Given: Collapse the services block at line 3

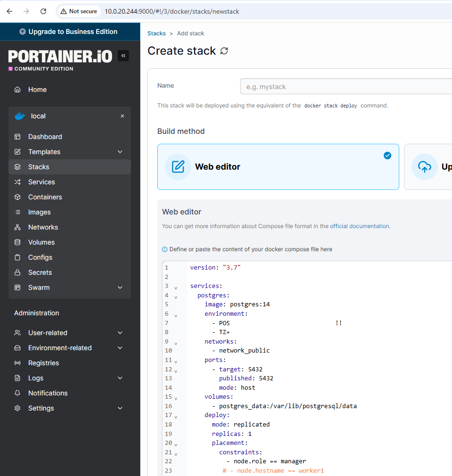Looking at the screenshot, I should (x=176, y=287).
